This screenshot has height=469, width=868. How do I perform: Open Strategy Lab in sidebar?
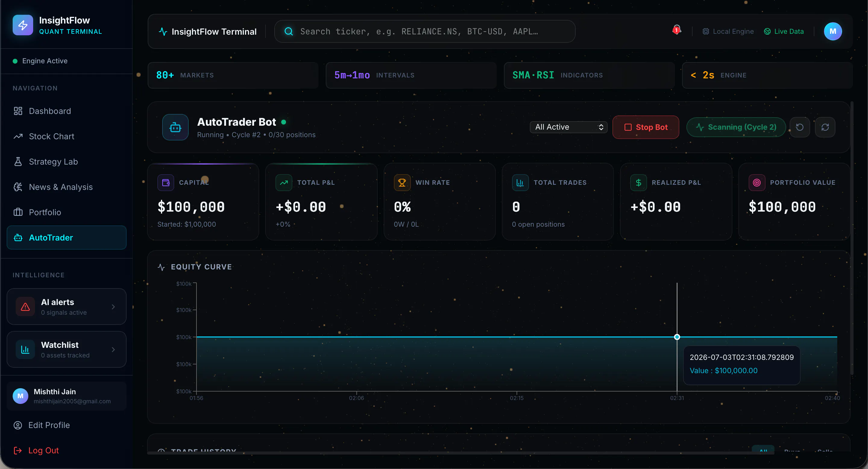point(66,161)
